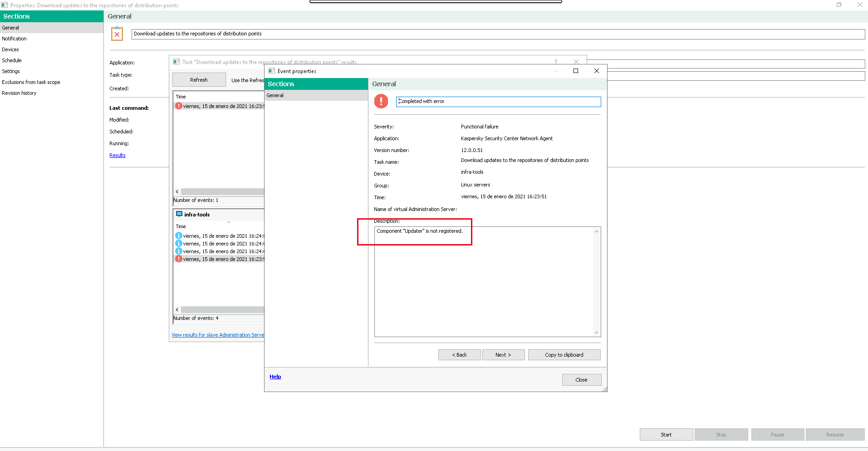Open the Notification section

click(15, 39)
